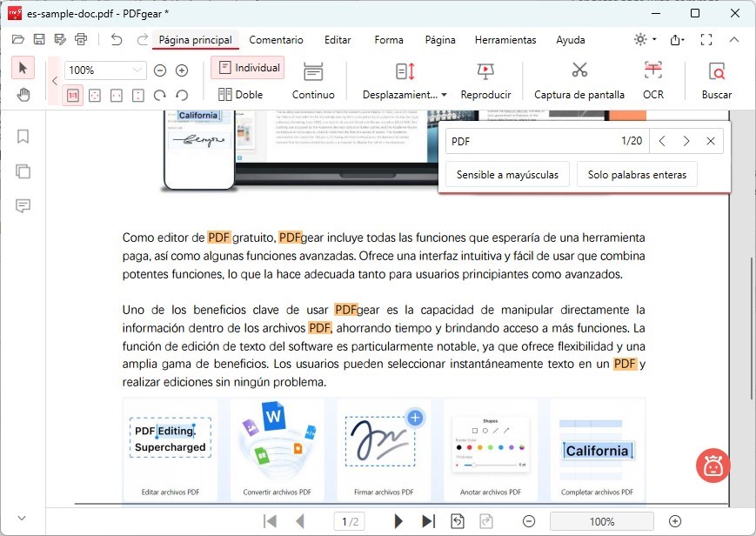This screenshot has width=756, height=536.
Task: Open comments panel in sidebar
Action: [23, 206]
